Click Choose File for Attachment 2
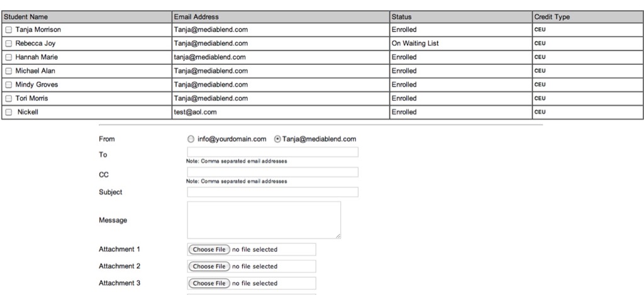The image size is (644, 295). coord(209,266)
